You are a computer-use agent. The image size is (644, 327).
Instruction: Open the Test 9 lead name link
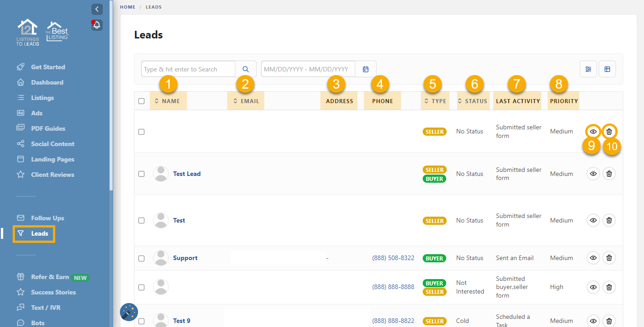pos(181,321)
